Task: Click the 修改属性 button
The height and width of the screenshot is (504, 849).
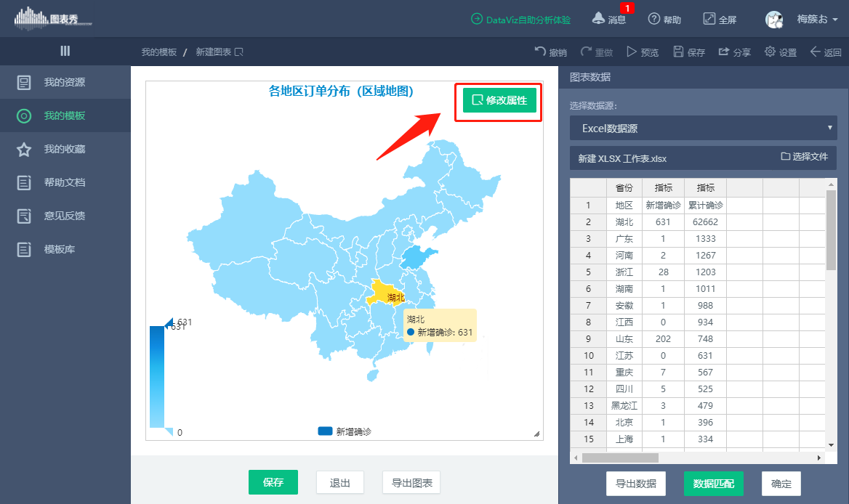Action: 499,101
